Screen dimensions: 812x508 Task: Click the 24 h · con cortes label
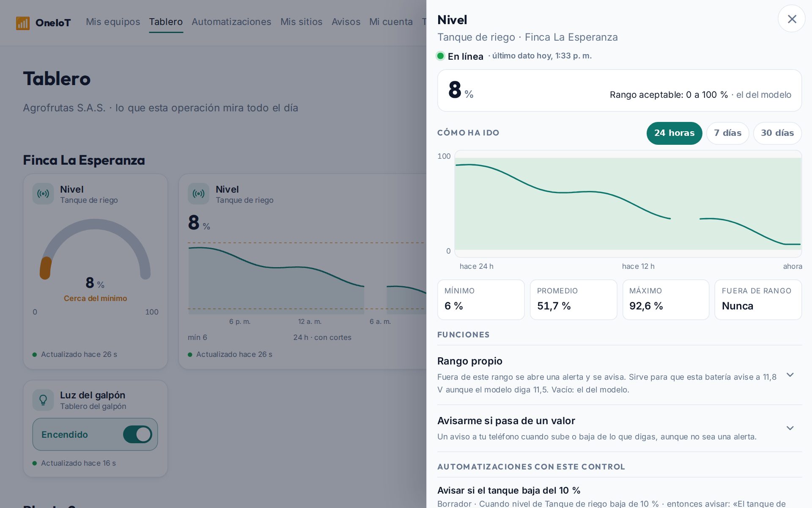[x=322, y=337]
